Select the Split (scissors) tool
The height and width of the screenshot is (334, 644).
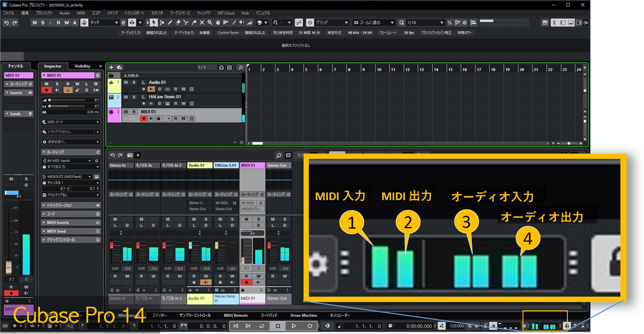pos(186,23)
